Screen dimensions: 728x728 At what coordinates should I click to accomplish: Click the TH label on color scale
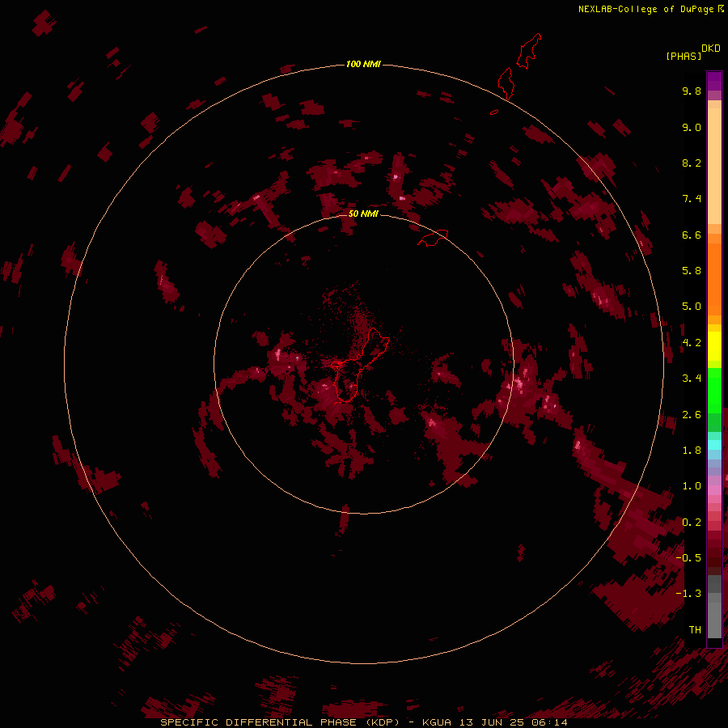695,629
